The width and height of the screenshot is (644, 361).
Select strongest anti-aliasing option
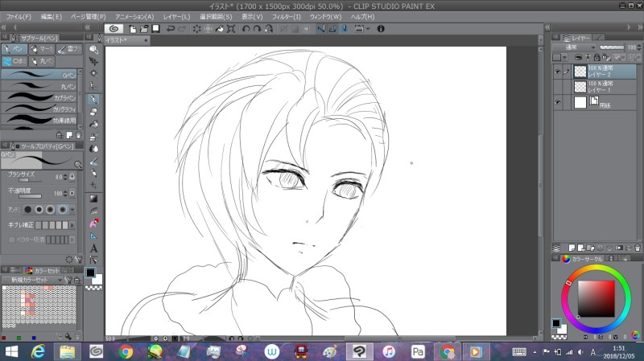click(63, 210)
